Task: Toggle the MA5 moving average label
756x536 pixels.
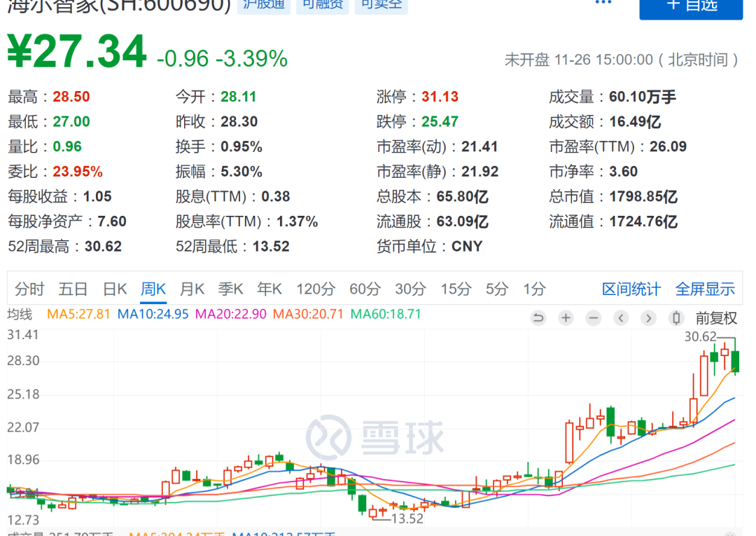Action: point(78,314)
